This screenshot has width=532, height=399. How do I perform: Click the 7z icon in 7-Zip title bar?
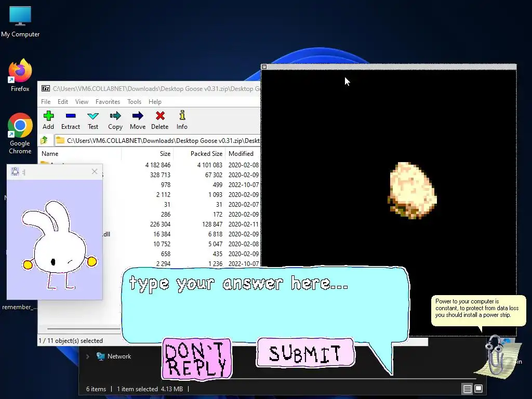pos(46,88)
